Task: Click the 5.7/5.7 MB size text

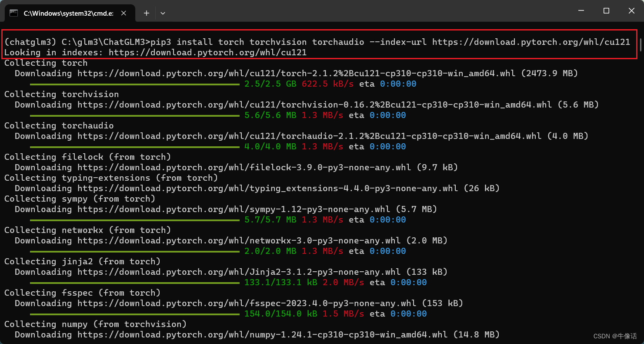Action: (270, 219)
